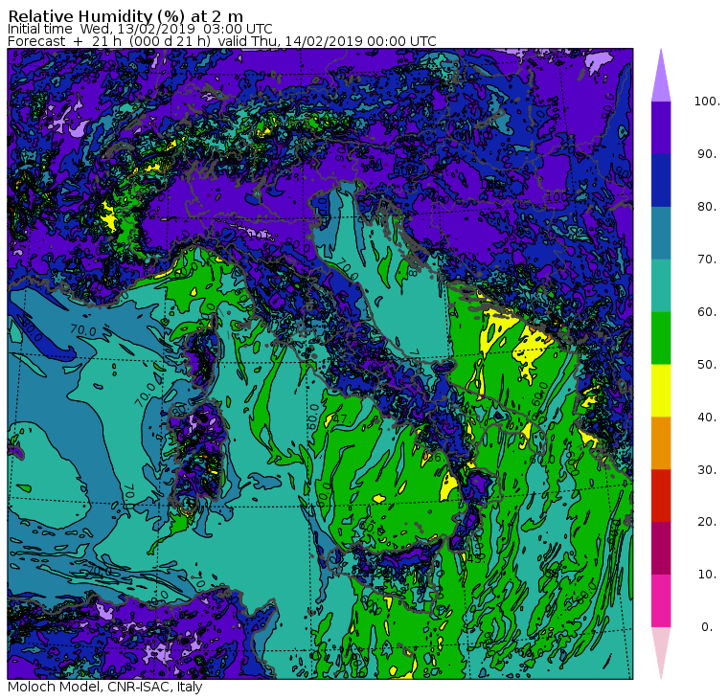Viewport: 728px width, 700px height.
Task: Click the pink 0–10 legend band
Action: point(661,601)
